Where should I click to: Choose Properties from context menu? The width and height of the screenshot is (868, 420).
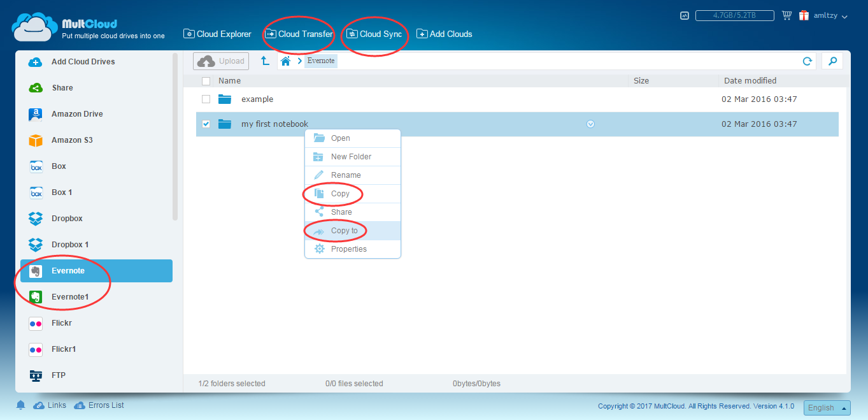[353, 249]
